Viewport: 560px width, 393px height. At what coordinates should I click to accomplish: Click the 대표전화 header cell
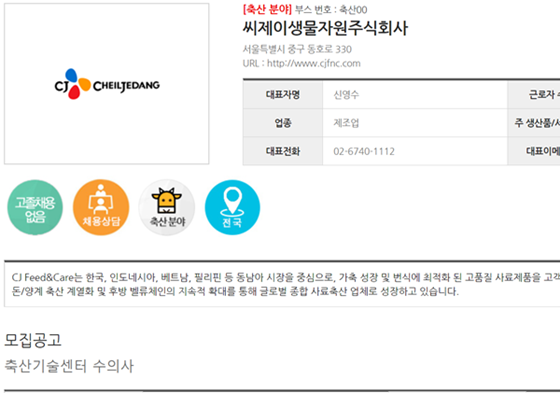pyautogui.click(x=283, y=151)
